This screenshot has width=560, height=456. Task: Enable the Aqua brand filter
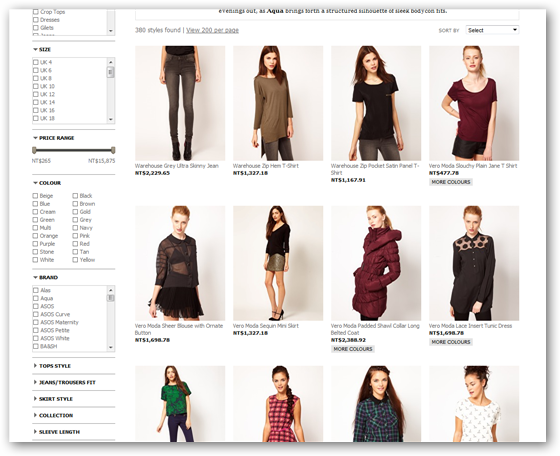[35, 298]
